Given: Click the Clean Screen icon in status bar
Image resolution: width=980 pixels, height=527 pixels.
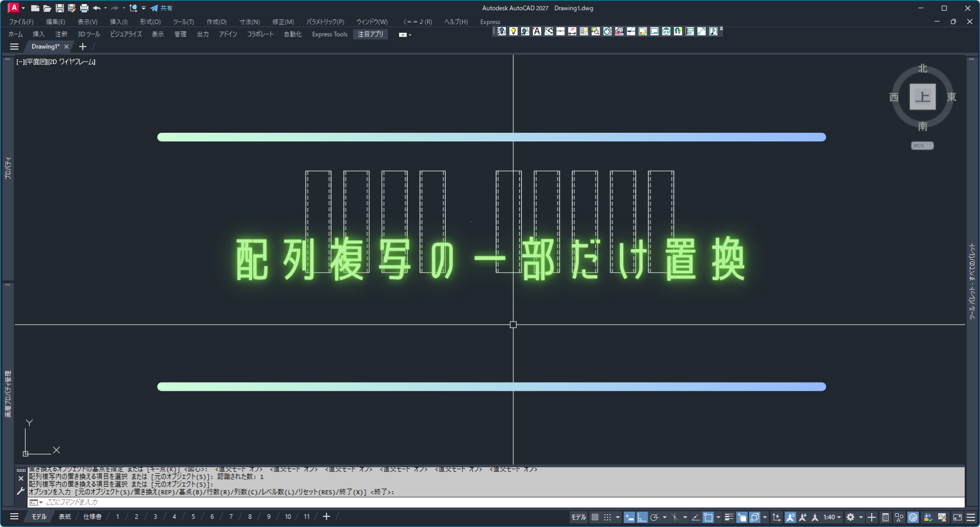Looking at the screenshot, I should point(958,517).
